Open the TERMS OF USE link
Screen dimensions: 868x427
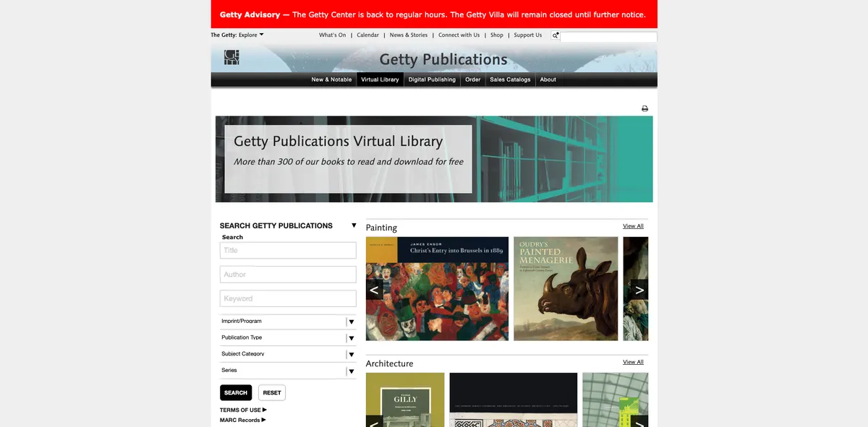pos(243,410)
